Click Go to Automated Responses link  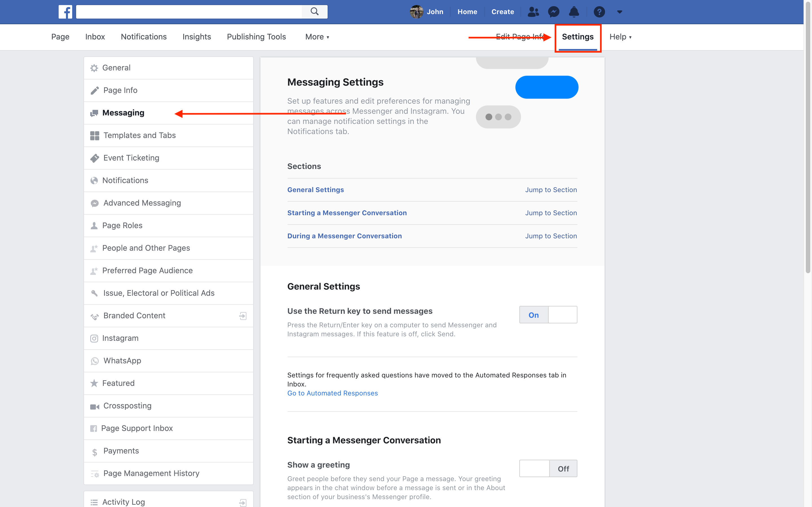[x=332, y=393]
